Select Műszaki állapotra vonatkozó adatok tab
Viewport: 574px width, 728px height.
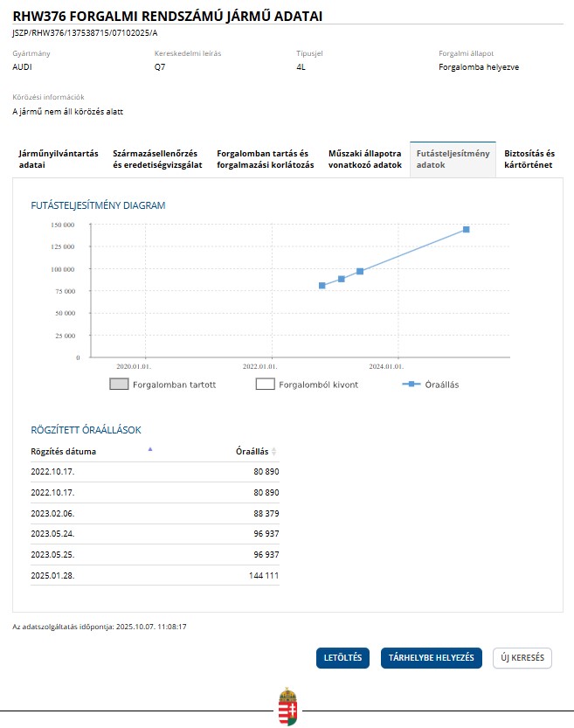pos(364,159)
